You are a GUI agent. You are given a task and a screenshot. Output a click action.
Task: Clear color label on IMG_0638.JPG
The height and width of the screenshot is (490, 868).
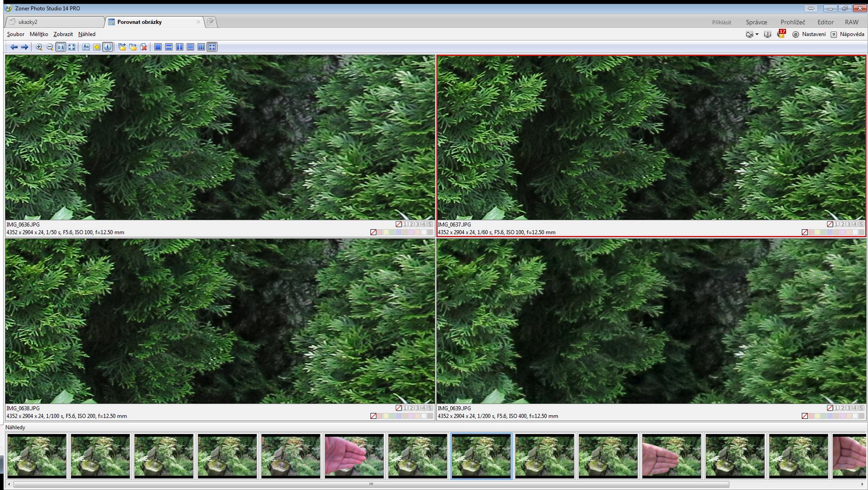[373, 416]
